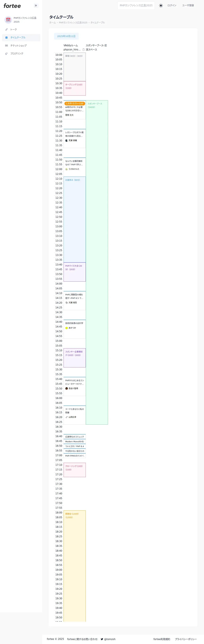This screenshot has height=644, width=204.
Task: Click the ユーザ登録 link
Action: tap(188, 6)
